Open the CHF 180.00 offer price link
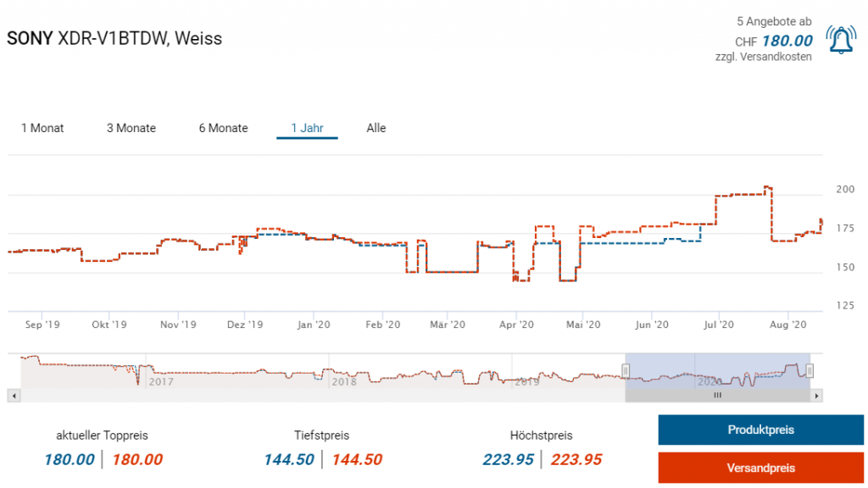 click(787, 41)
